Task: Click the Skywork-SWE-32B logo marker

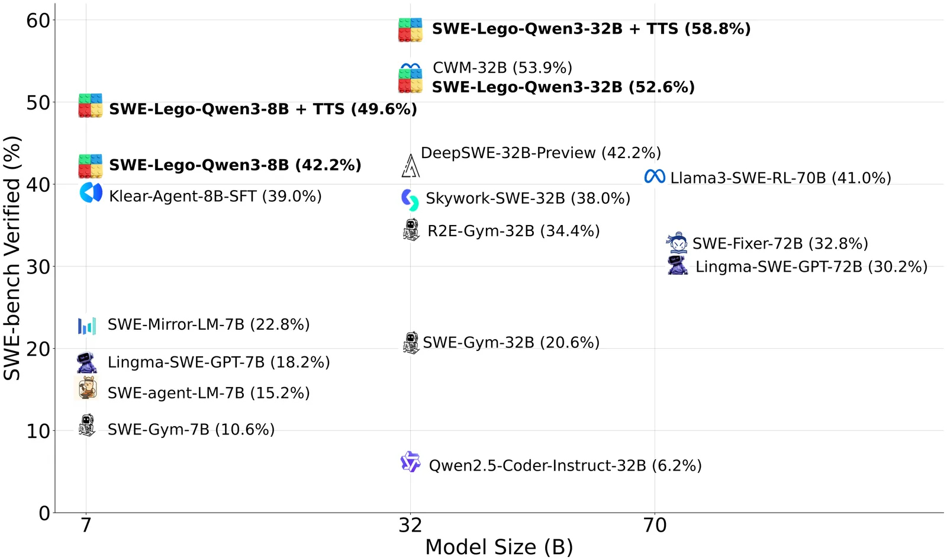Action: click(x=410, y=200)
